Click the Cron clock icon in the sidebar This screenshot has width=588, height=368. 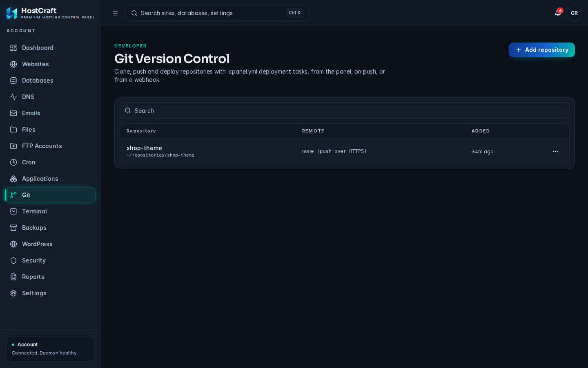click(x=13, y=162)
